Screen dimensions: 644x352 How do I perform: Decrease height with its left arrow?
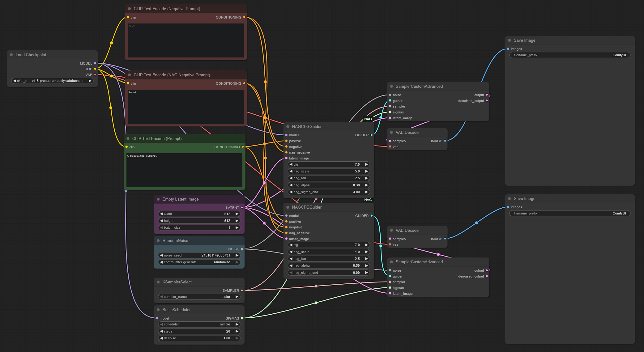coord(161,221)
